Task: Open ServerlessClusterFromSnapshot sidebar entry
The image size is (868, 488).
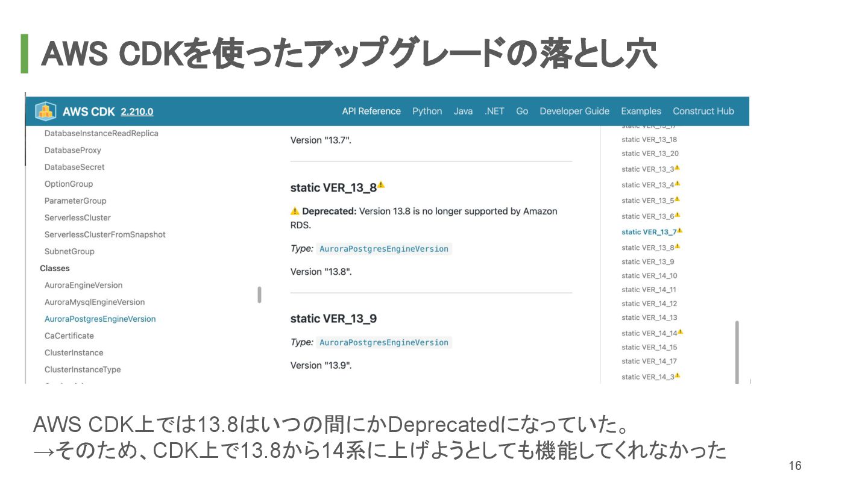Action: (x=105, y=234)
